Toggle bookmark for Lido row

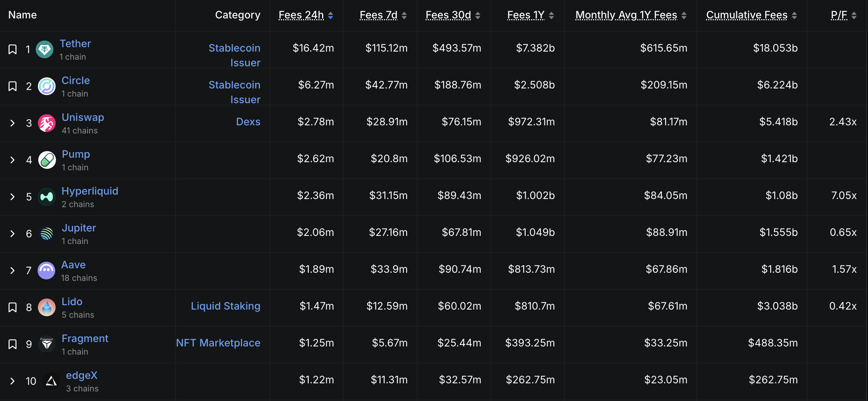(x=13, y=307)
